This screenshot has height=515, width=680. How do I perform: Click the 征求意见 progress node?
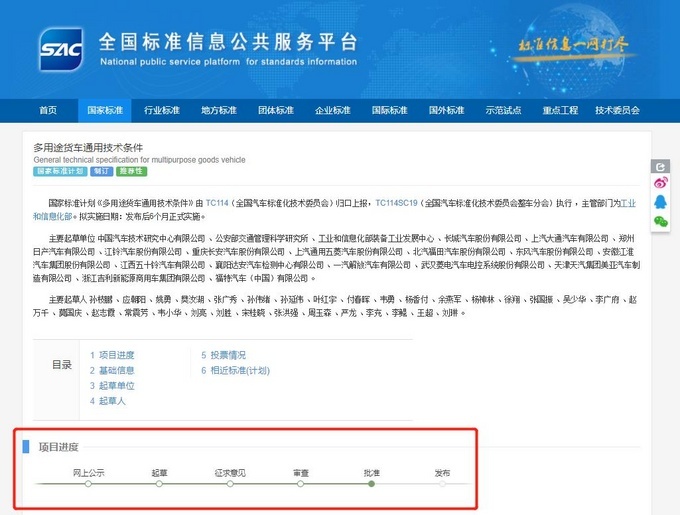(230, 483)
